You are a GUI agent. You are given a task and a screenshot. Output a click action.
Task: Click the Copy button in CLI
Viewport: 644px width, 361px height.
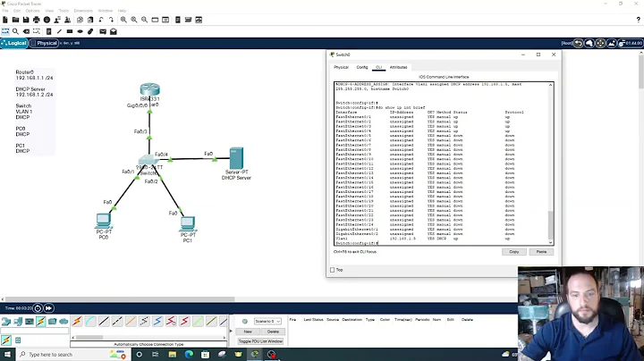pyautogui.click(x=513, y=252)
